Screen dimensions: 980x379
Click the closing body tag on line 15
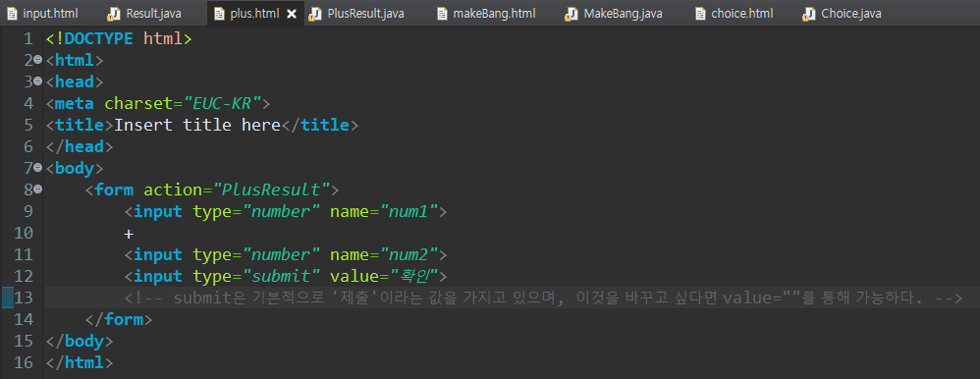80,341
